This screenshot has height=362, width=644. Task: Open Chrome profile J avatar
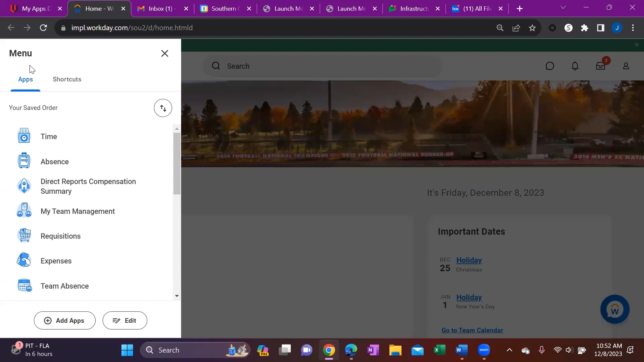(617, 28)
